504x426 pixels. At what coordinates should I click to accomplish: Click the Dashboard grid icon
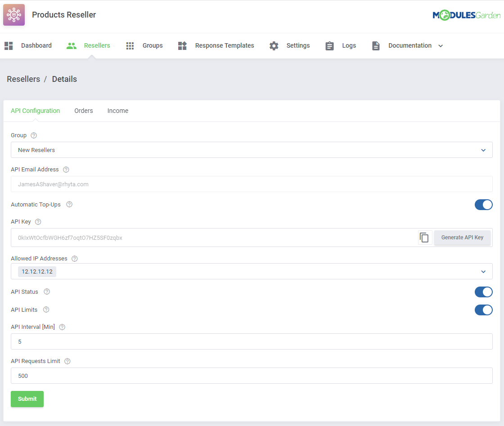click(x=9, y=45)
